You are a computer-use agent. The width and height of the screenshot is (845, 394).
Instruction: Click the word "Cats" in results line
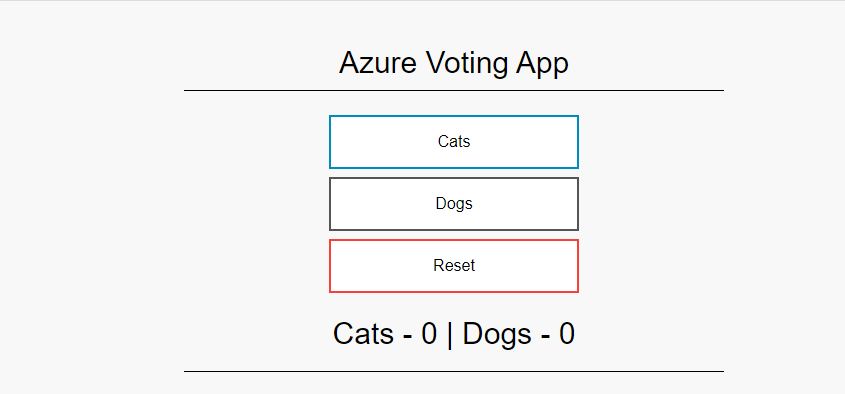coord(363,334)
